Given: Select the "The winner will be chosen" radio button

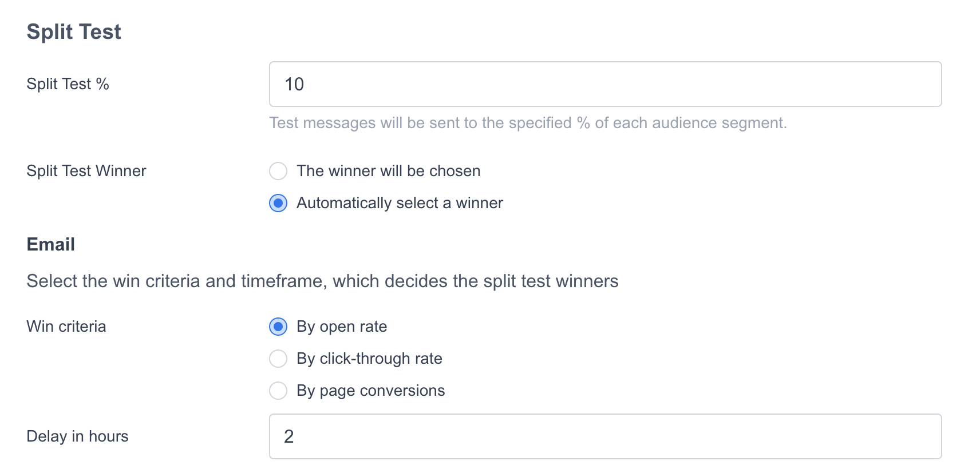Looking at the screenshot, I should tap(278, 171).
